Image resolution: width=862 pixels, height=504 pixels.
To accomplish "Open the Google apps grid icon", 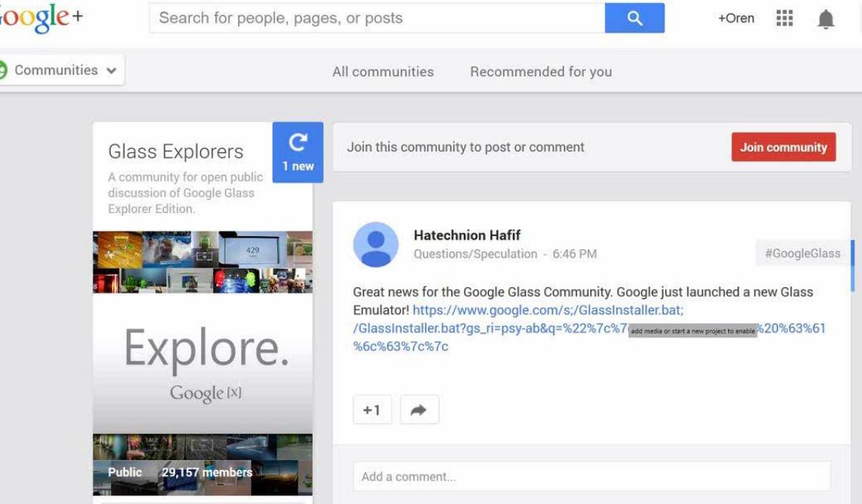I will coord(785,18).
